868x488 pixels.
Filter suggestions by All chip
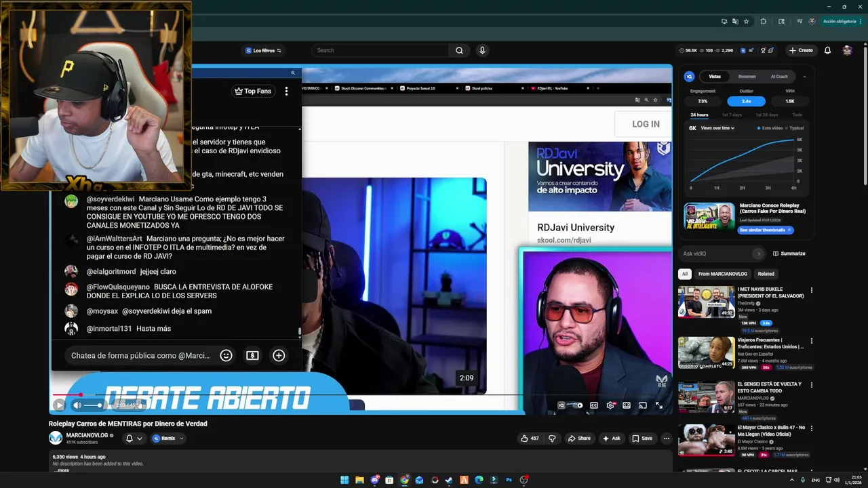tap(685, 274)
